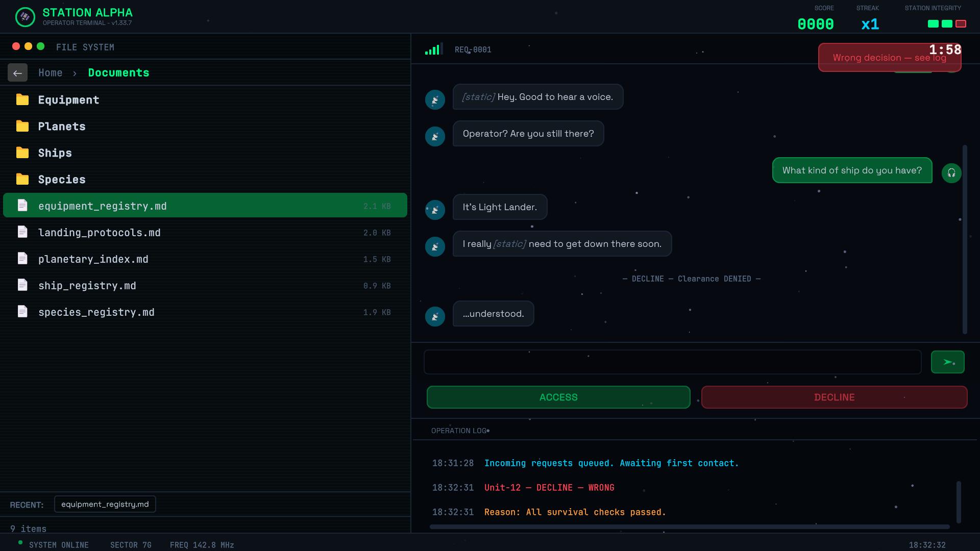This screenshot has width=980, height=551.
Task: Click FREQ 142.8 MHz in the status bar
Action: [x=202, y=545]
